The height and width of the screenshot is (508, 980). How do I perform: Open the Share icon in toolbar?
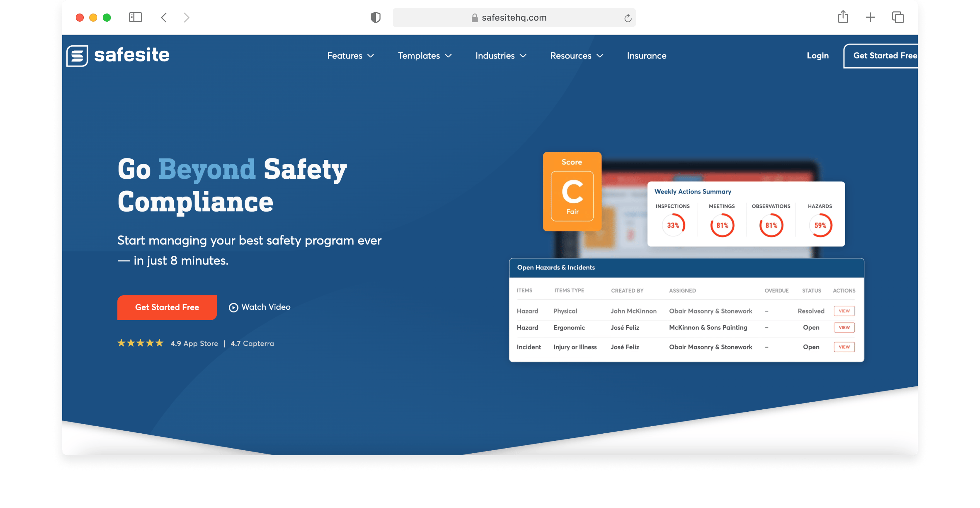[843, 17]
